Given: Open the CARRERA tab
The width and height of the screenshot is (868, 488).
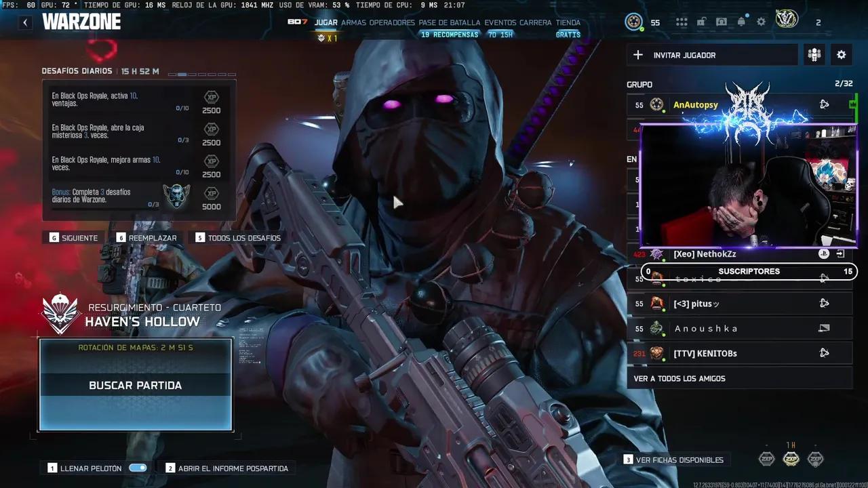Looking at the screenshot, I should click(536, 22).
